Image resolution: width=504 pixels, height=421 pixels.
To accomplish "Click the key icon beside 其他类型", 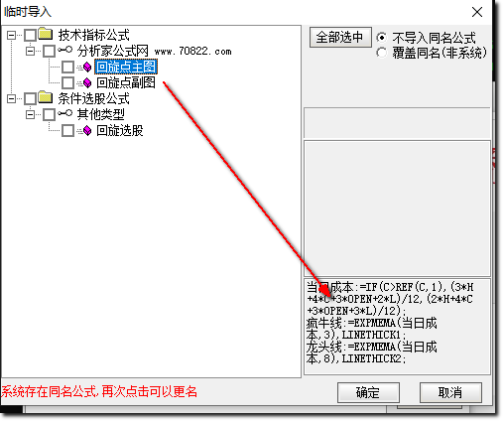I will pos(65,113).
